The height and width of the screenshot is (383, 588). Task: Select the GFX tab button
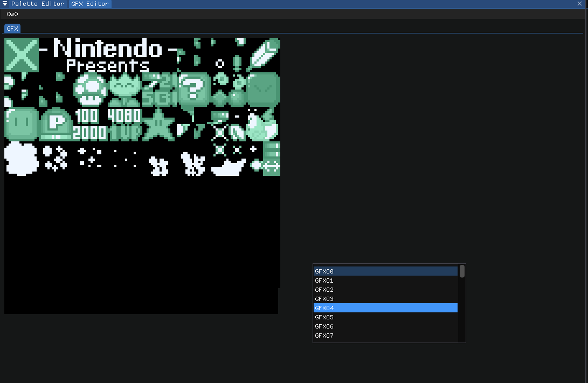click(11, 28)
